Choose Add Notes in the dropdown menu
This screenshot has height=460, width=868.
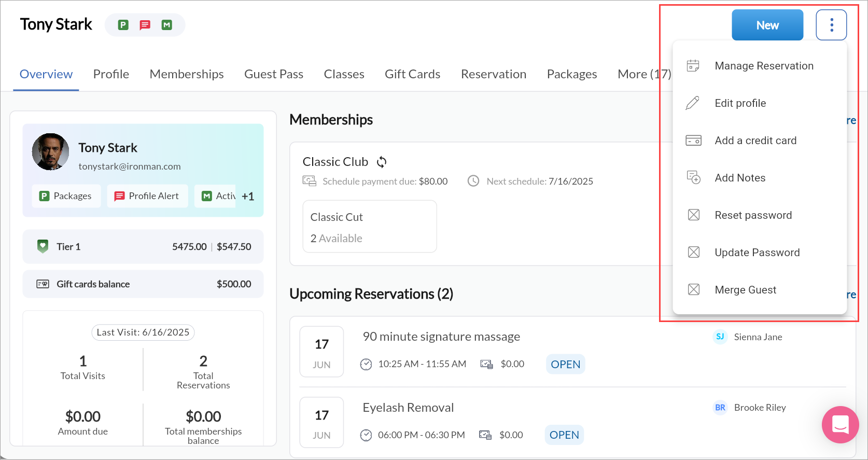click(760, 178)
